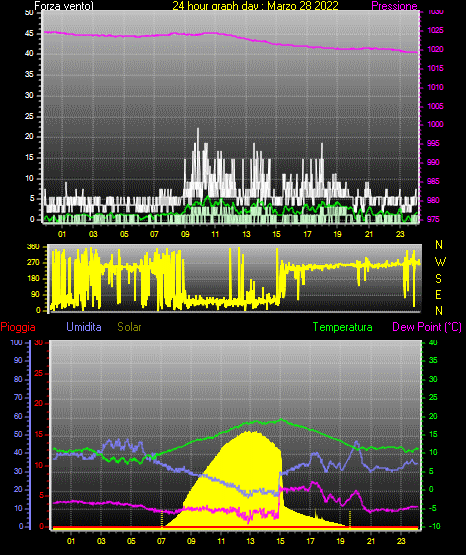Click wind direction axis value 180

click(33, 279)
